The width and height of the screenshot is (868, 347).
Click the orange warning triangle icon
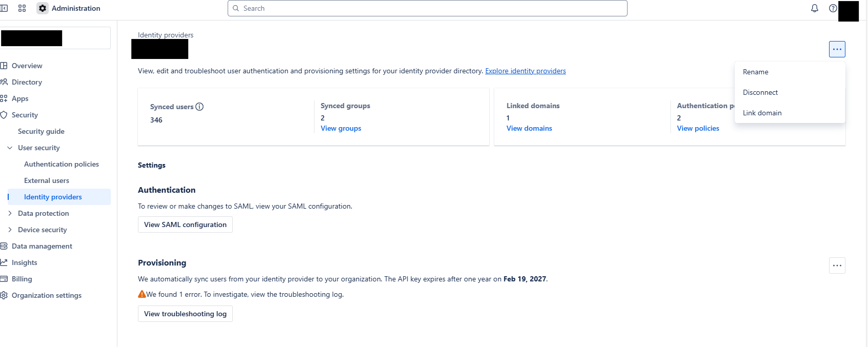pos(142,294)
